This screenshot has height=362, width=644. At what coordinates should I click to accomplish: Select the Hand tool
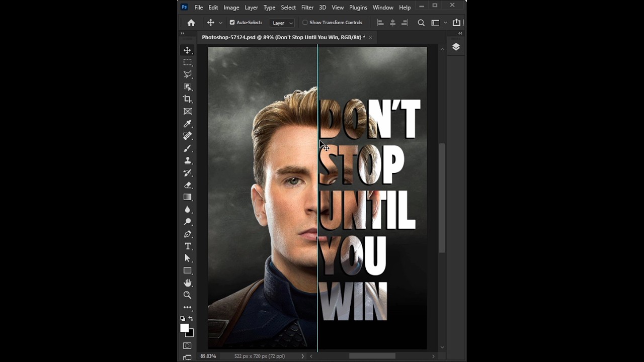tap(187, 283)
